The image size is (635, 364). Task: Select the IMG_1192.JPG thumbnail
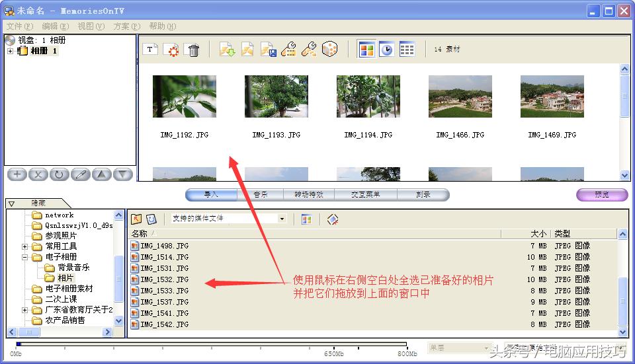185,96
